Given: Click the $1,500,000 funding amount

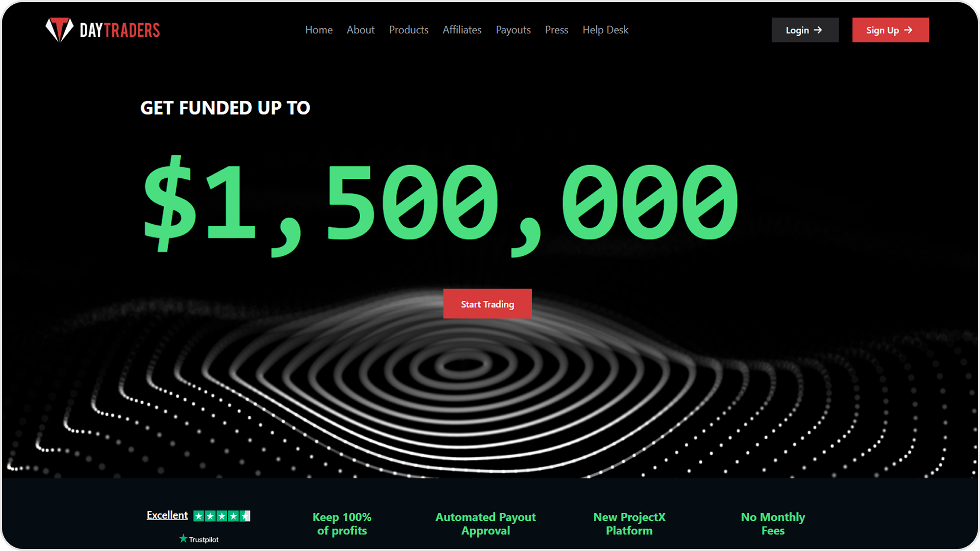Looking at the screenshot, I should tap(440, 203).
